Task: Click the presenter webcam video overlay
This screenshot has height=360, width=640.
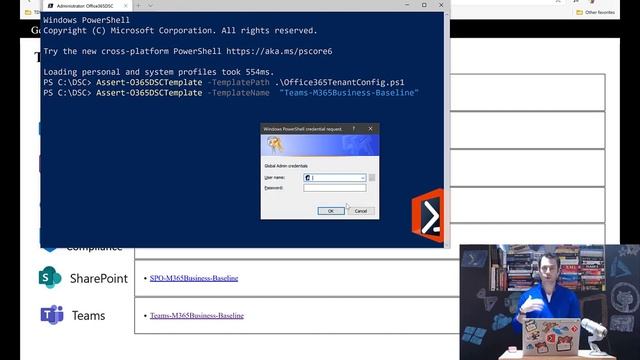Action: point(549,302)
